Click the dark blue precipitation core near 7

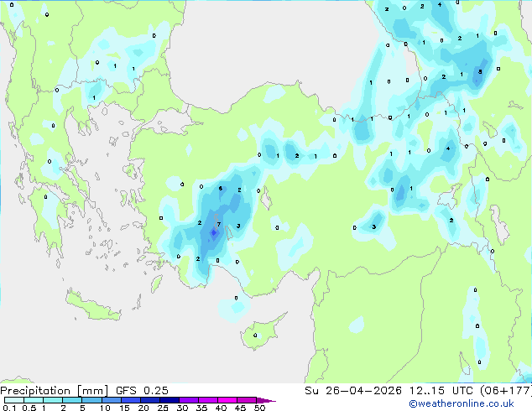[214, 232]
